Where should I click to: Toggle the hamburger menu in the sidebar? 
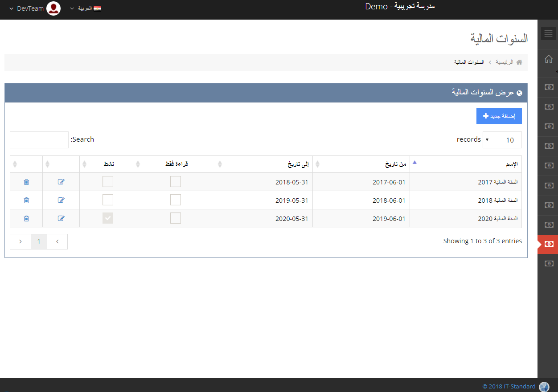(x=548, y=33)
